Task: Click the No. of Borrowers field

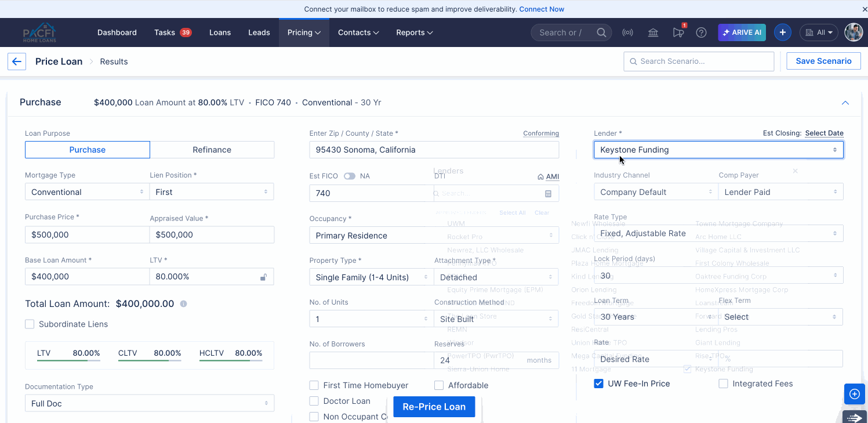Action: pyautogui.click(x=371, y=360)
